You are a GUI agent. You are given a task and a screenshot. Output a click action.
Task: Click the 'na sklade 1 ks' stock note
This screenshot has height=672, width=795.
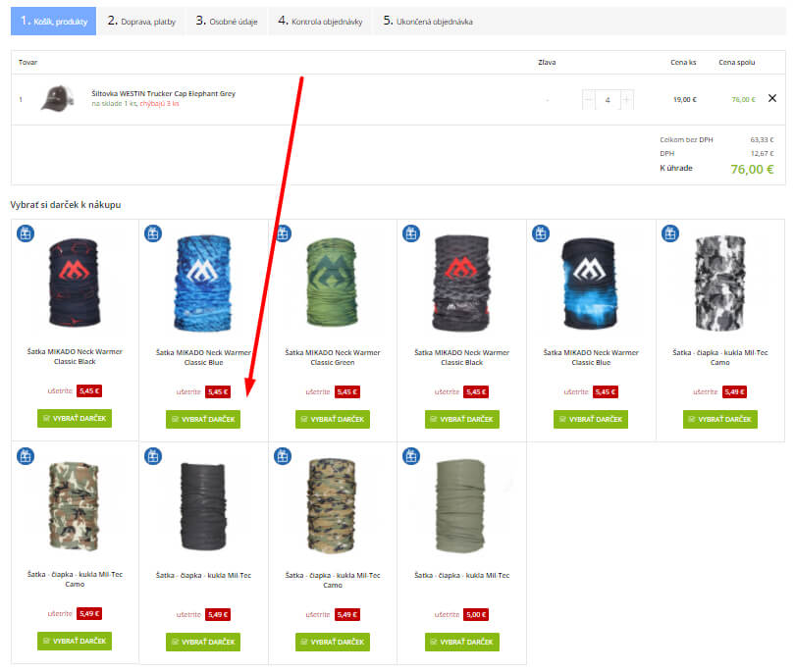point(114,103)
